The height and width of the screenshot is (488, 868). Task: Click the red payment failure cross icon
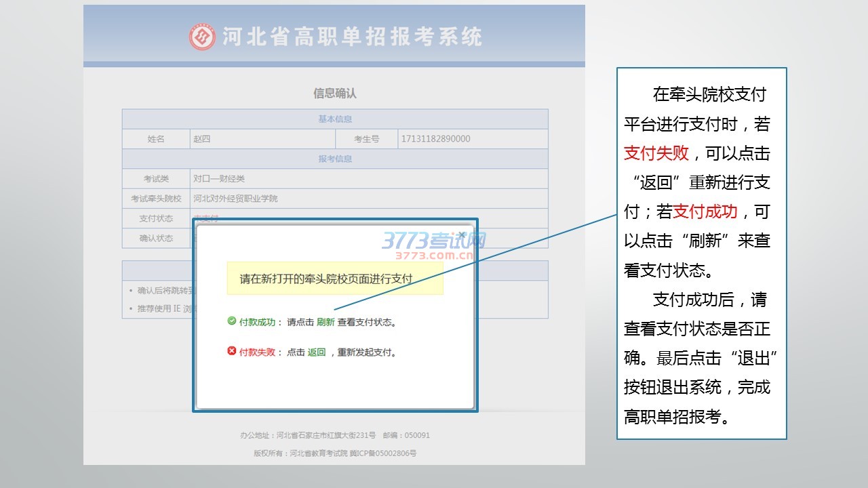(x=232, y=351)
